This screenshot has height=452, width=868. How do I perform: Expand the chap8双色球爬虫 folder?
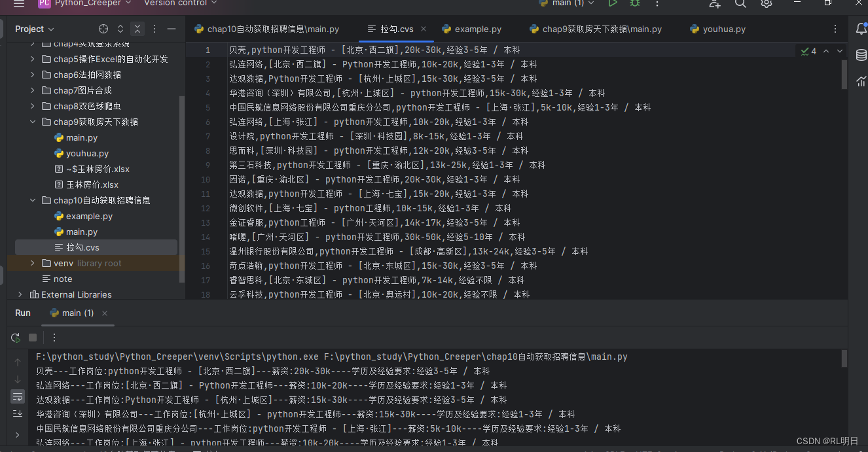pyautogui.click(x=33, y=106)
